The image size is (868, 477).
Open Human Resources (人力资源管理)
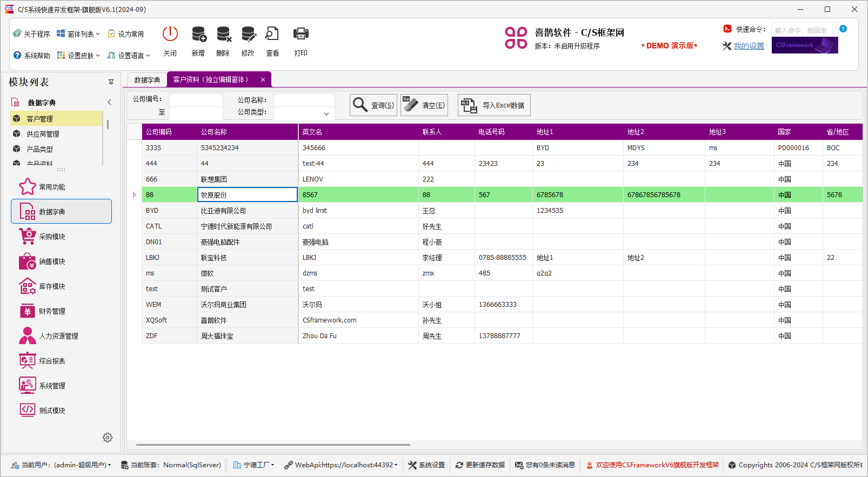(x=61, y=336)
